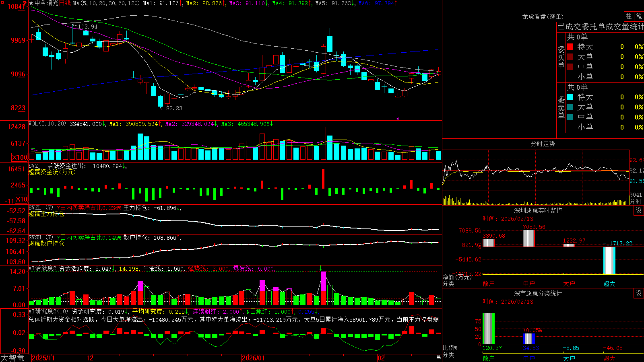
Task: Click the 日线 period label
Action: [65, 3]
